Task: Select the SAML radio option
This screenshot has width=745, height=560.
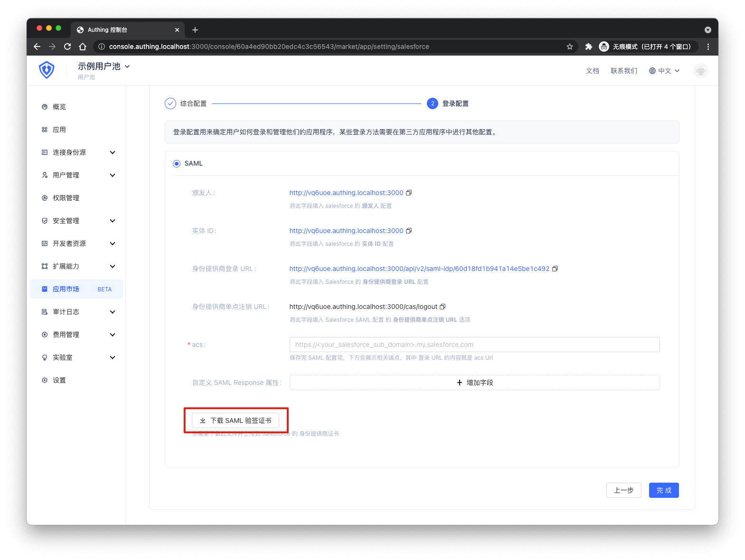Action: [x=177, y=164]
